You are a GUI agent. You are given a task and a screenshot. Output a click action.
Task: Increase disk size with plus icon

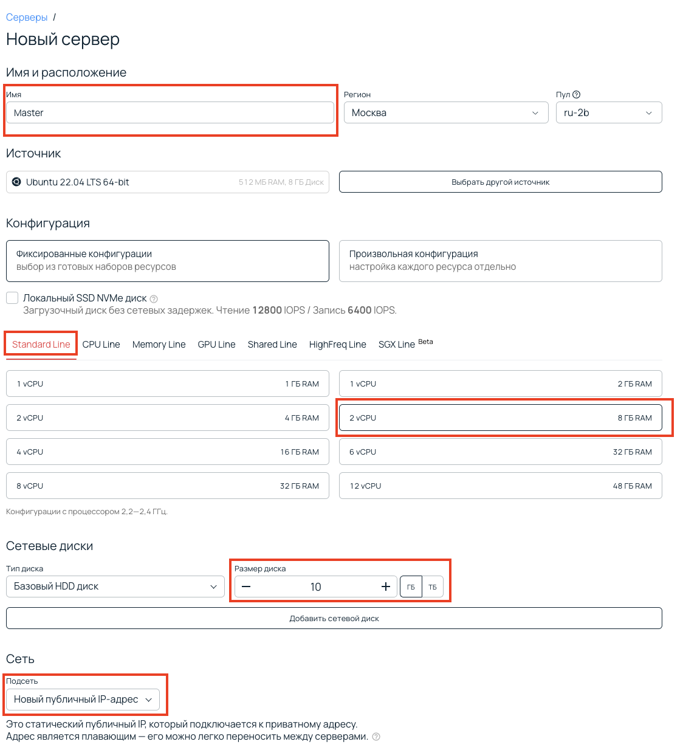(x=385, y=587)
